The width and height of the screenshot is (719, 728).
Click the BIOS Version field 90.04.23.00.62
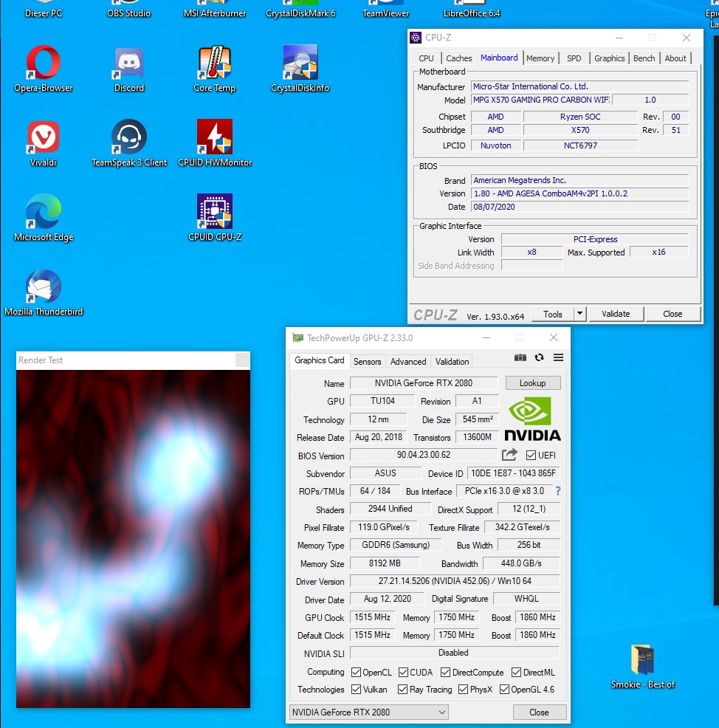pyautogui.click(x=423, y=455)
